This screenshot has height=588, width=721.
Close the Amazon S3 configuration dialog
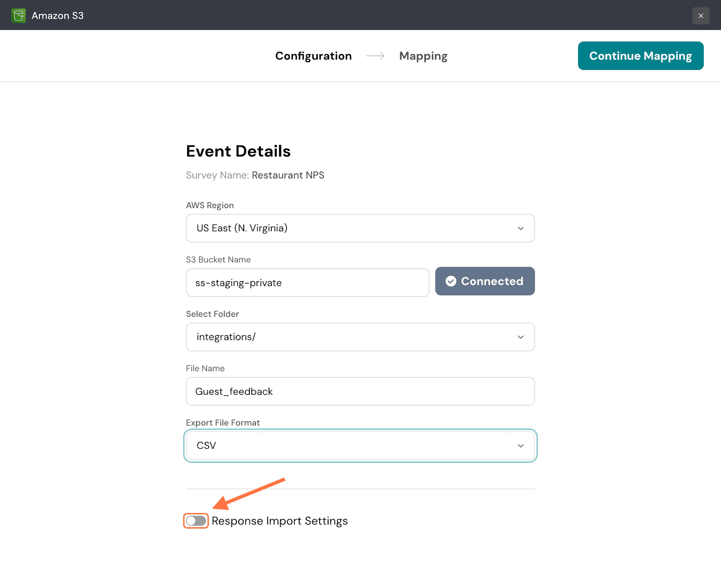tap(701, 16)
